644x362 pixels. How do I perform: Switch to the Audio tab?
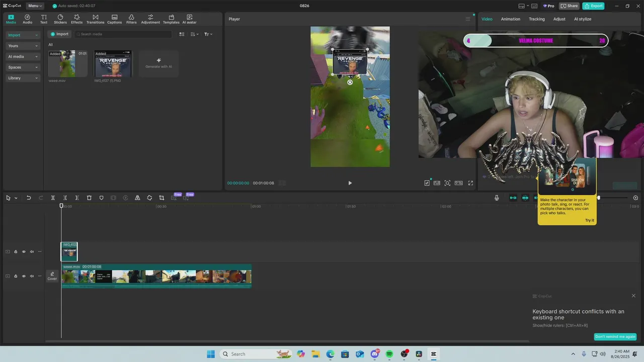pyautogui.click(x=27, y=19)
